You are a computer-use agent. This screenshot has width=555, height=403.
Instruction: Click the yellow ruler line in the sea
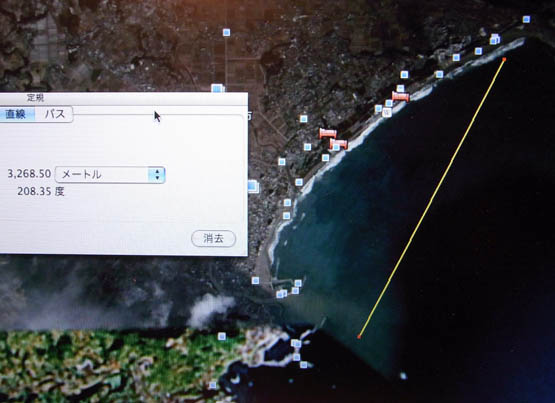(431, 198)
